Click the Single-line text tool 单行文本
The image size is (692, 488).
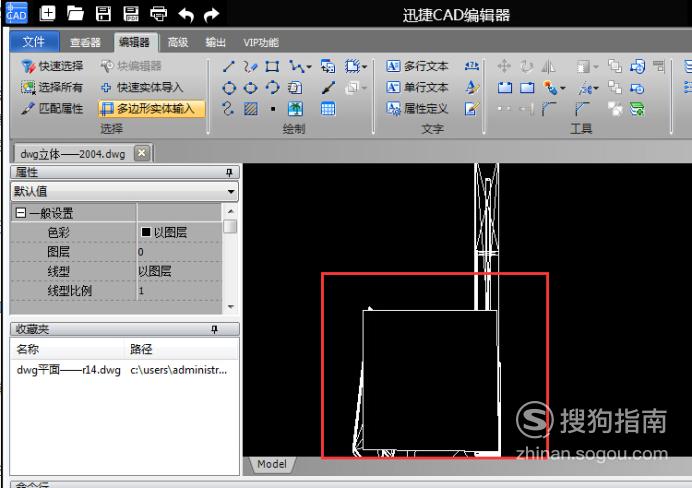tap(417, 87)
